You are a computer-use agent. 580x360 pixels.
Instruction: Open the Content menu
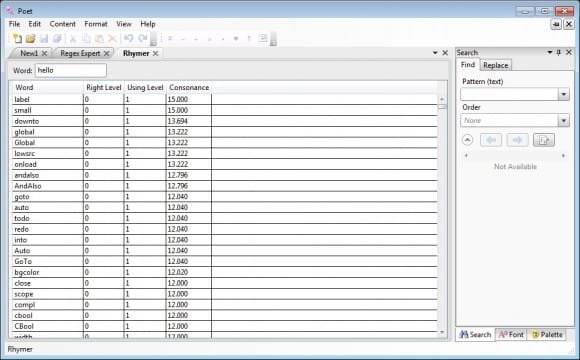pos(63,24)
